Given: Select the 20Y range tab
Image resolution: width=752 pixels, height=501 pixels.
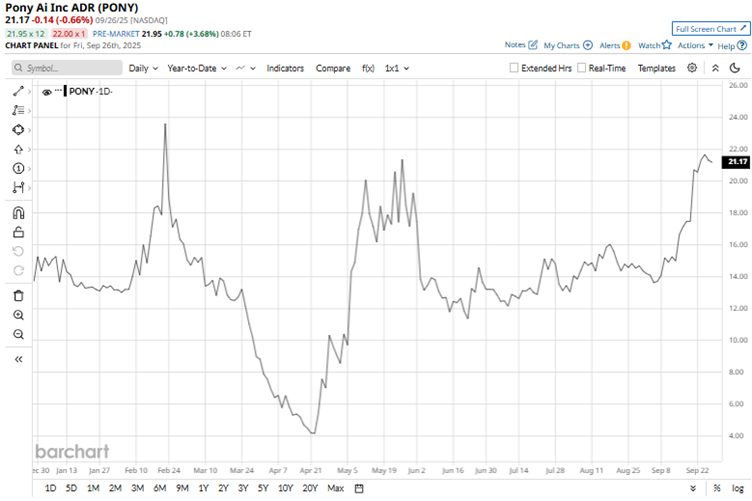Looking at the screenshot, I should pos(310,488).
